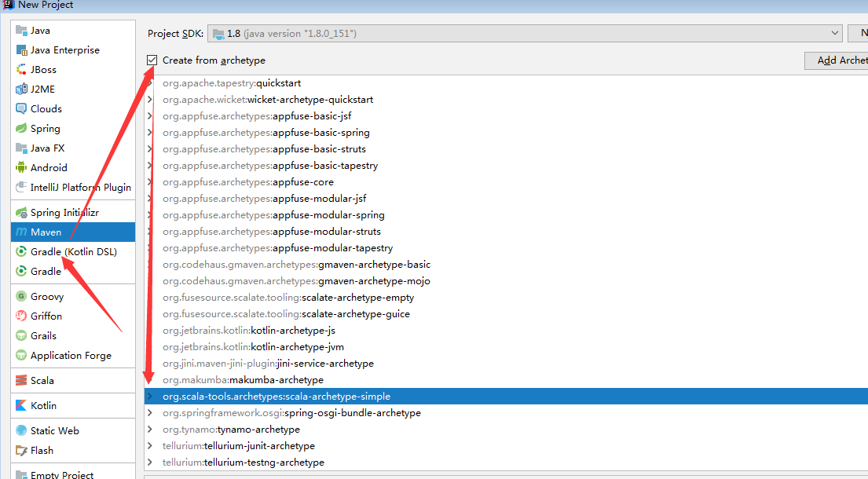Pick the Java FX icon
This screenshot has height=479, width=868.
click(21, 148)
